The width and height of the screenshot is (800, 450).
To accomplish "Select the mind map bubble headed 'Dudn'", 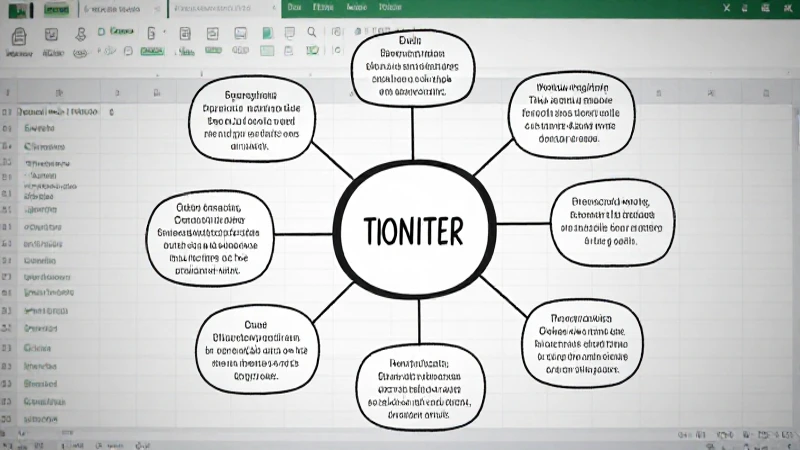I will click(x=413, y=68).
